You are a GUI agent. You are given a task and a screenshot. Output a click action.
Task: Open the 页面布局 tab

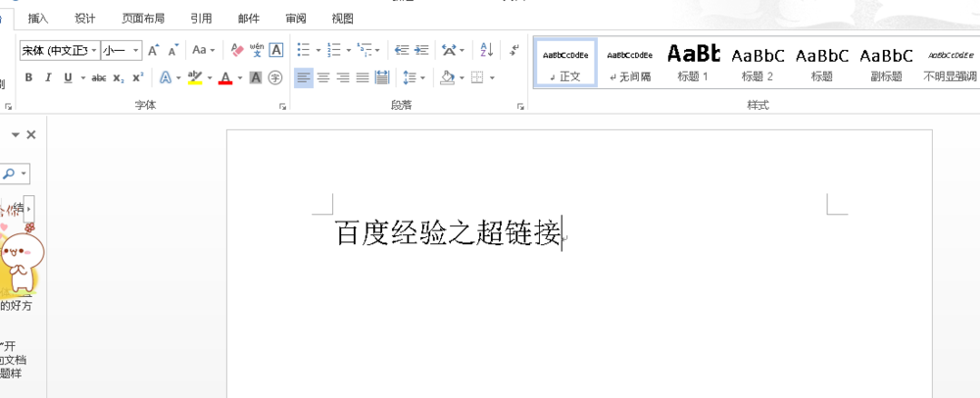tap(143, 19)
